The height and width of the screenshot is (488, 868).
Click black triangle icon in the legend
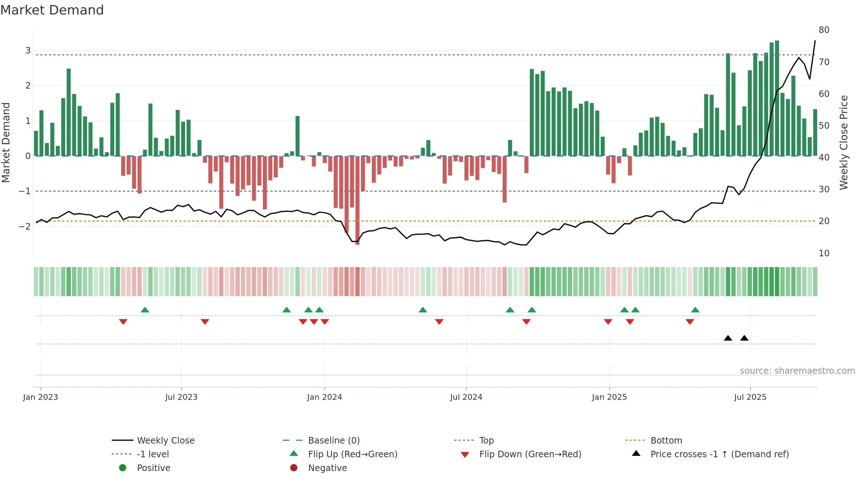coord(636,453)
